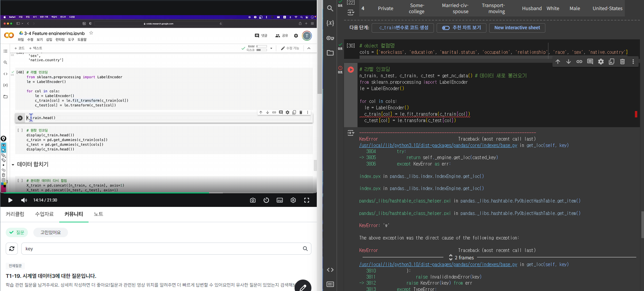Screen dimensions: 644x291
Task: Switch to the 커리큘럼 tab
Action: [x=15, y=214]
